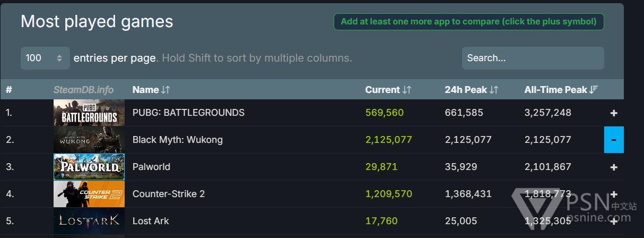Screen dimensions: 644x238
Task: Select Palworld 24h peak value 35,929
Action: (461, 167)
